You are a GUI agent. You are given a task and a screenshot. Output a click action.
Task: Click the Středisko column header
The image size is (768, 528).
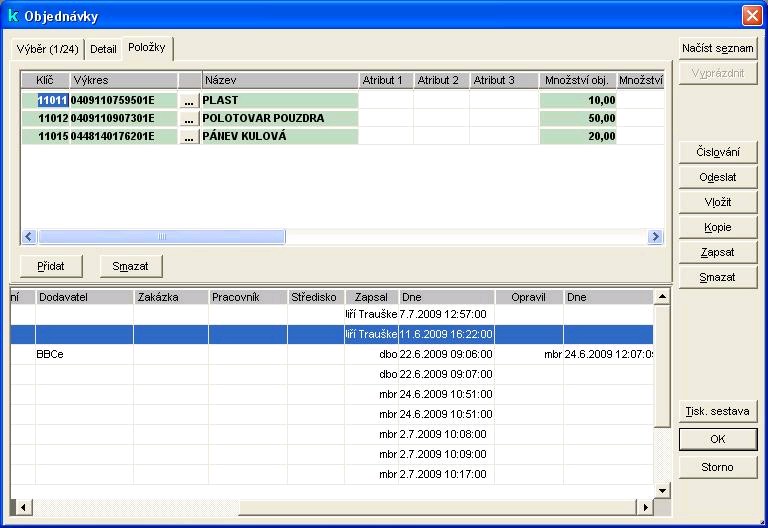tap(316, 297)
